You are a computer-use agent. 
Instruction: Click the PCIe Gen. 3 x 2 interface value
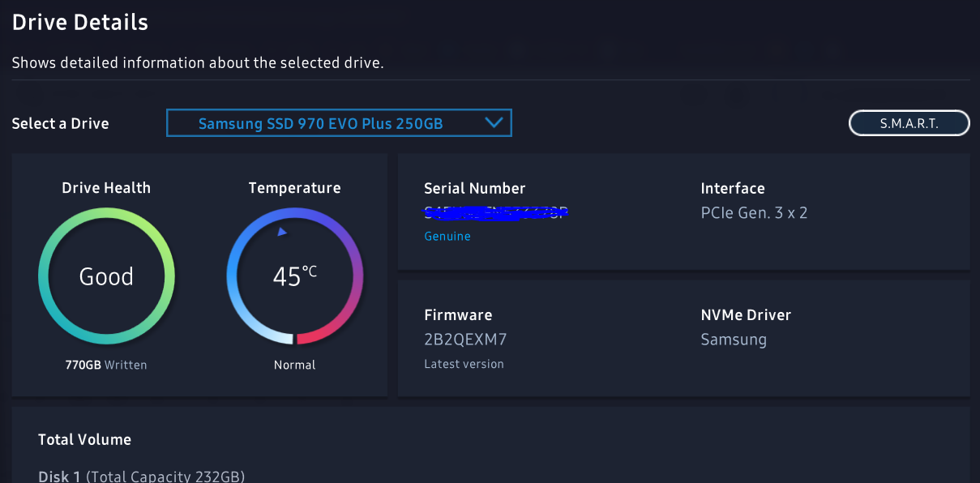tap(754, 213)
